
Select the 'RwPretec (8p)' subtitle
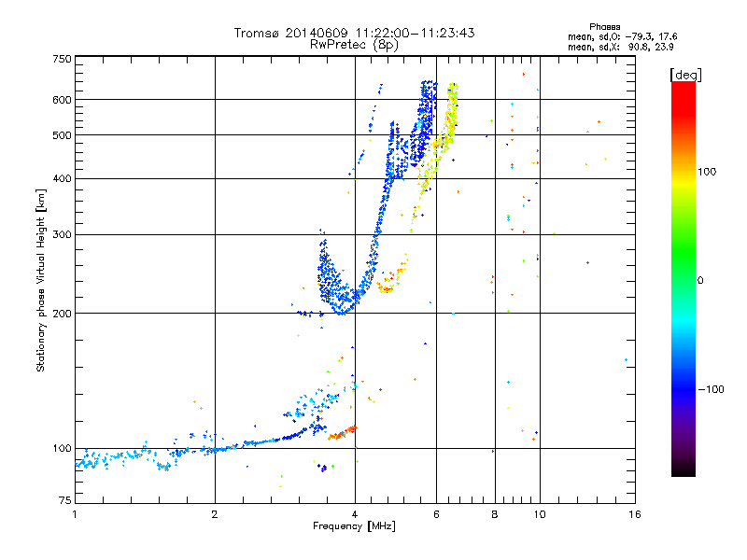click(x=354, y=45)
